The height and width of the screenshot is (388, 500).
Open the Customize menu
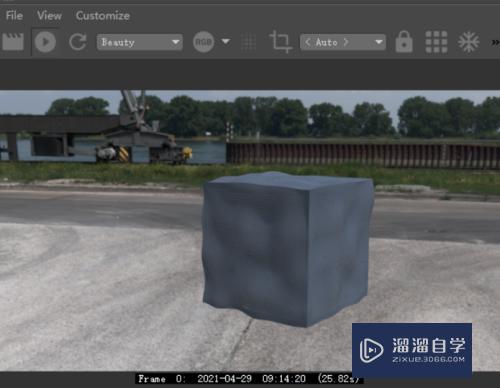(103, 16)
